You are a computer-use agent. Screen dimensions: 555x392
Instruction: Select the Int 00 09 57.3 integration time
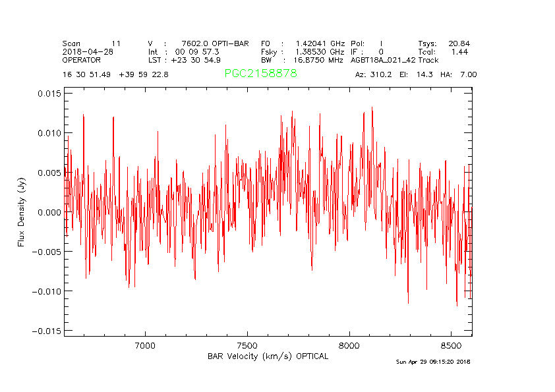[x=184, y=51]
